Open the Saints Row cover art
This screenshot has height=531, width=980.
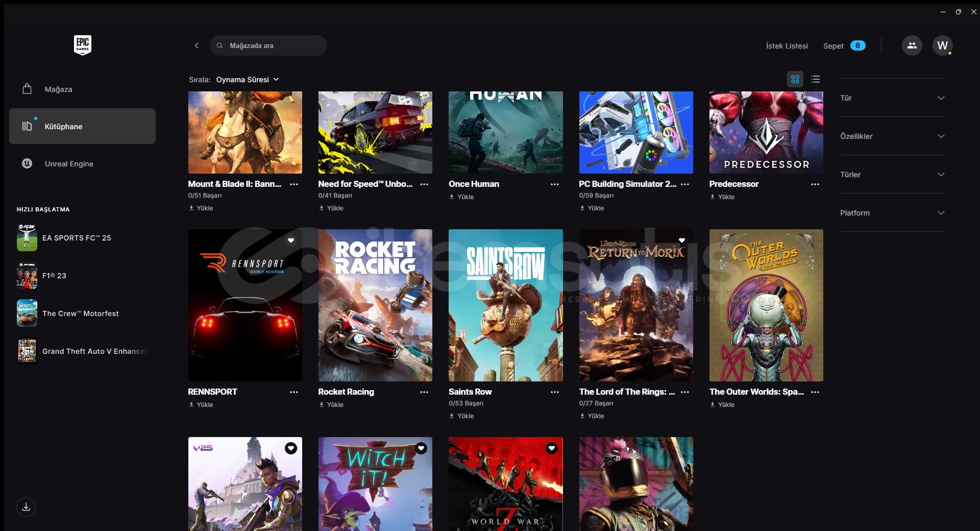tap(506, 305)
